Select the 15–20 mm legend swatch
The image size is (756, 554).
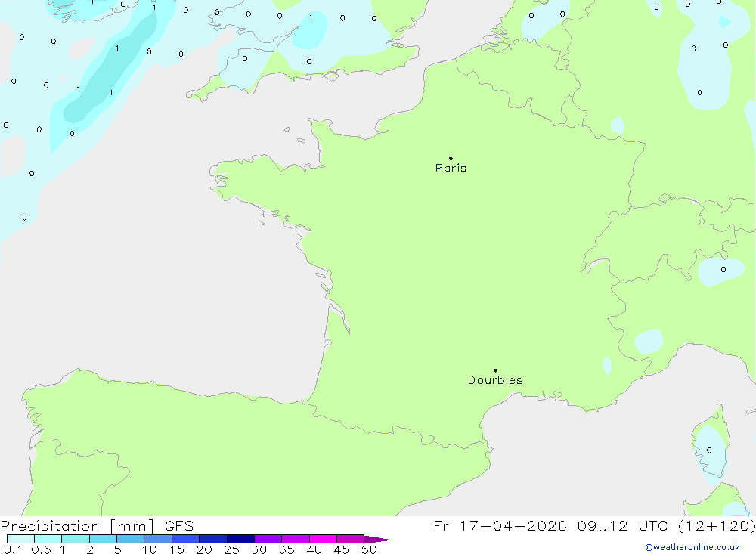[186, 539]
